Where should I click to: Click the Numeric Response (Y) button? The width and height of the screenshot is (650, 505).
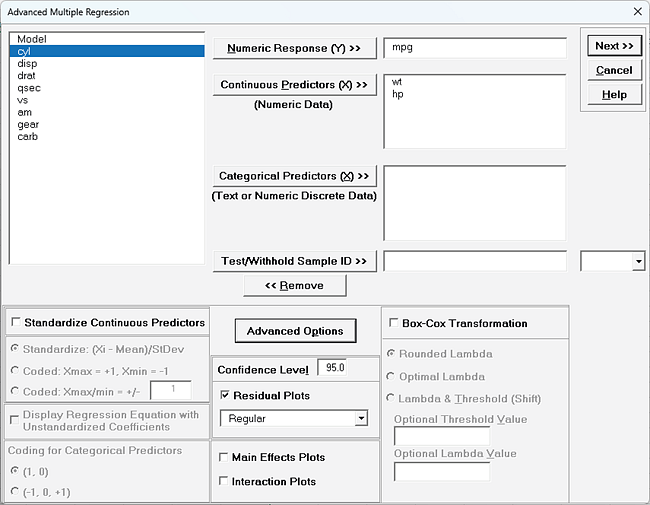(294, 48)
